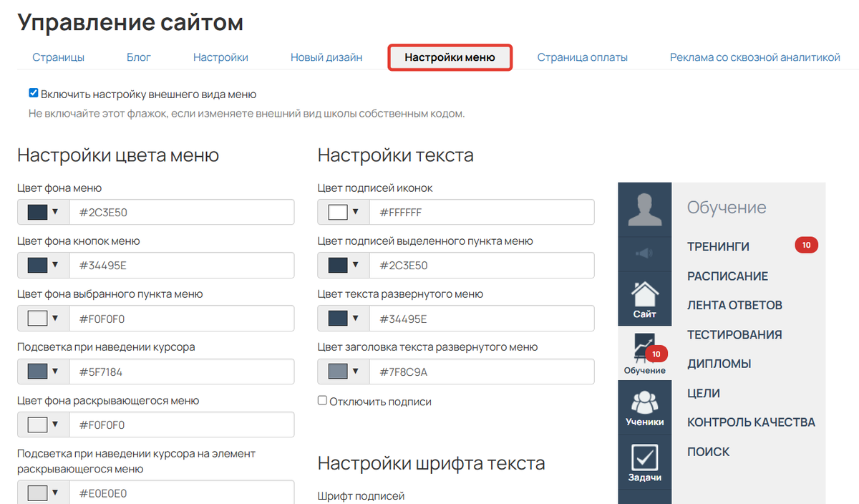Open dropdown arrow for Подсветка при наведении курсора

point(55,371)
